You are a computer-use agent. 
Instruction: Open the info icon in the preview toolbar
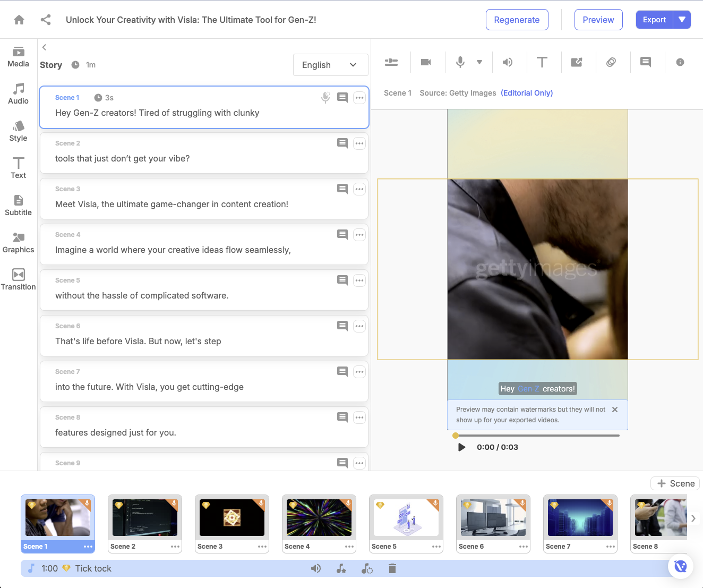[680, 62]
